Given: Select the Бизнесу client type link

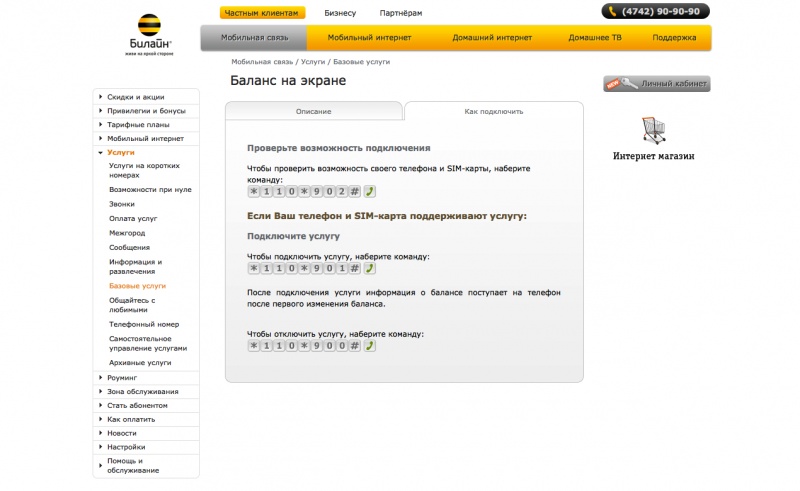Looking at the screenshot, I should (340, 13).
